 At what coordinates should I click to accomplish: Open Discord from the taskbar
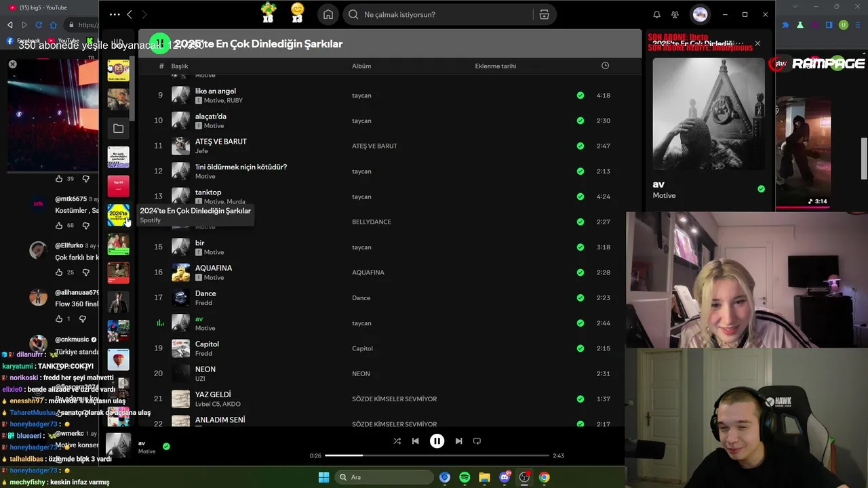tap(505, 477)
